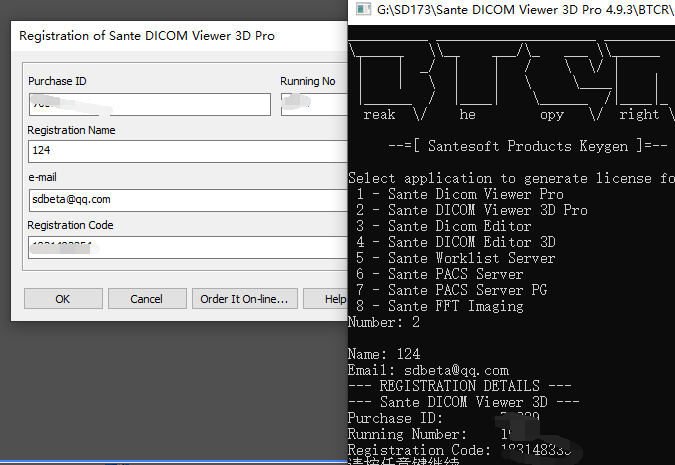The height and width of the screenshot is (465, 675).
Task: Focus the Registration Code input field
Action: (188, 247)
